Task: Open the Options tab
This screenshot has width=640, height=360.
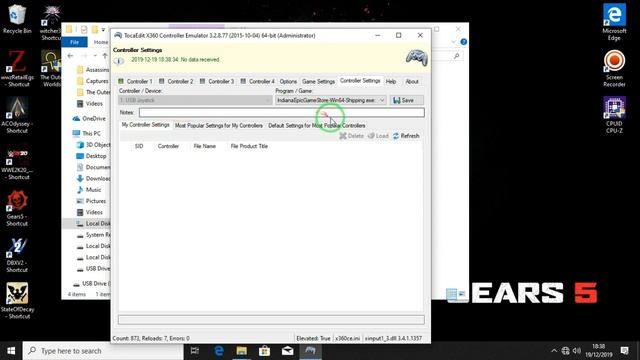Action: click(x=288, y=81)
